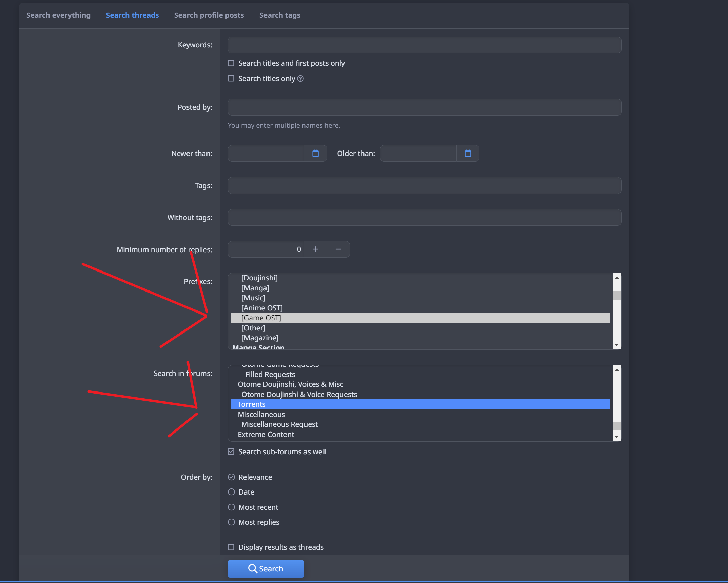Click the Newer than date field
Screen dimensions: 728x583
click(x=266, y=154)
